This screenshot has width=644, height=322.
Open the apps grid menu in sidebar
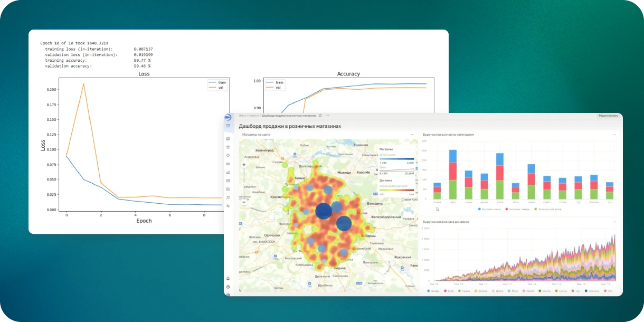228,126
